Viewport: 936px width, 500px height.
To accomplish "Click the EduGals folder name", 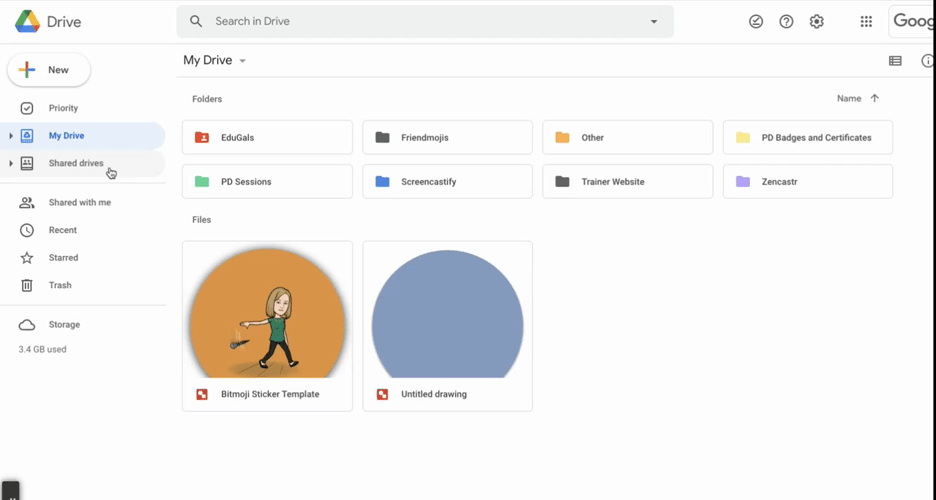I will [238, 137].
